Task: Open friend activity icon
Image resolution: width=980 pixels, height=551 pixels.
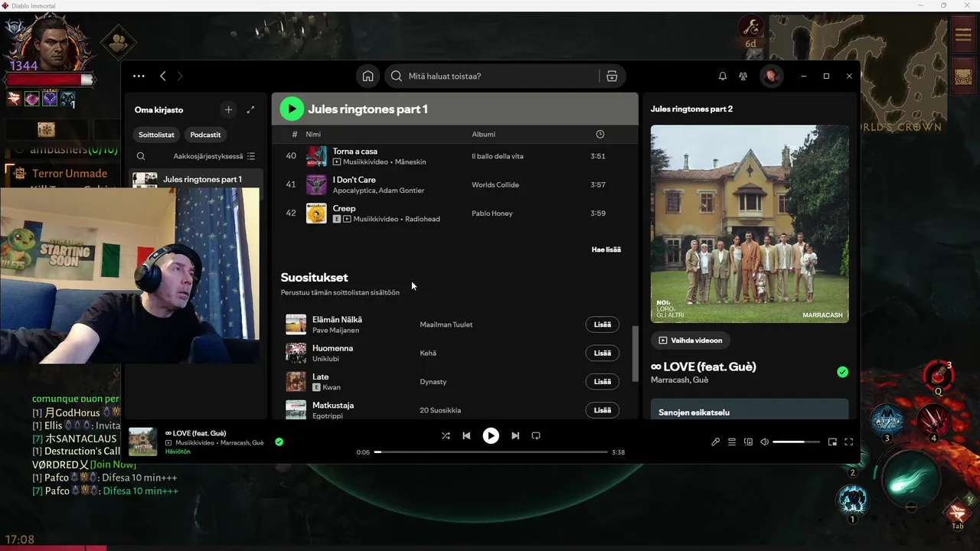Action: [x=743, y=76]
